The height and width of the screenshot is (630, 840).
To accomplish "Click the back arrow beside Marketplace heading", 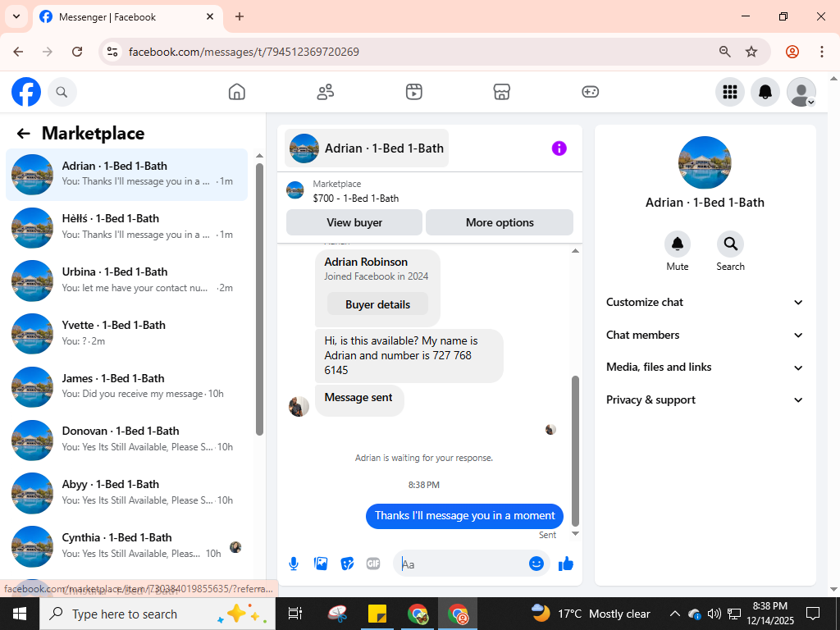I will 23,134.
